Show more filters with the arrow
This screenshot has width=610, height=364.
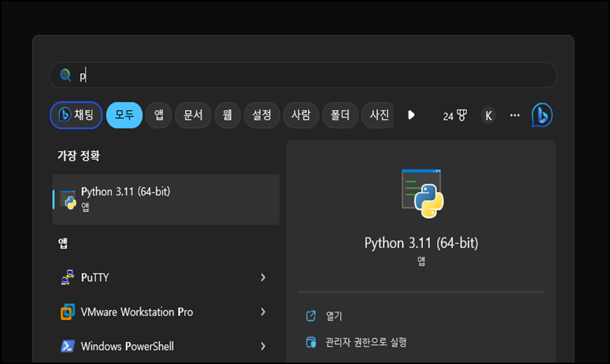click(411, 115)
